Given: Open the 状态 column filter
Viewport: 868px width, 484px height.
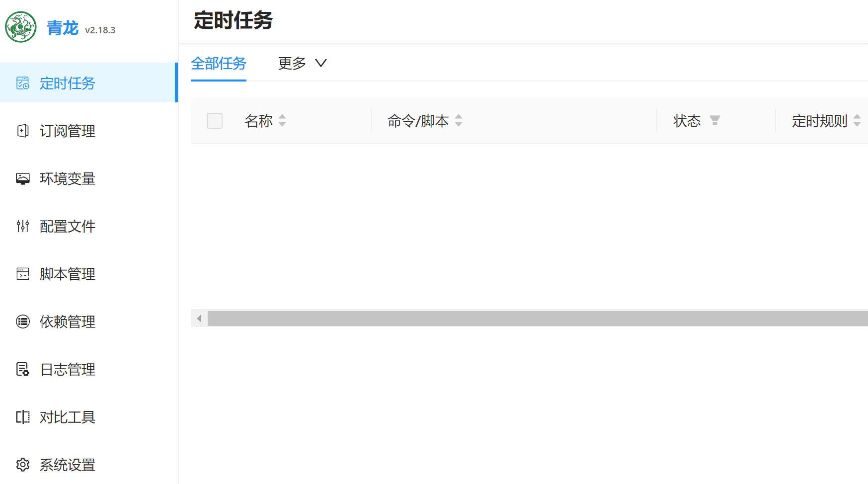Looking at the screenshot, I should pos(714,121).
